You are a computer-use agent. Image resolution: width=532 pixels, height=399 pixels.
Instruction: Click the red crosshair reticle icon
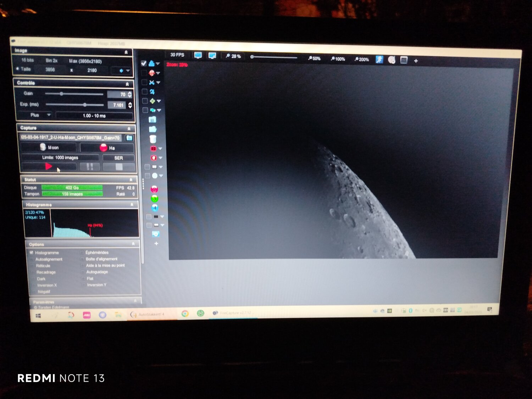(152, 73)
